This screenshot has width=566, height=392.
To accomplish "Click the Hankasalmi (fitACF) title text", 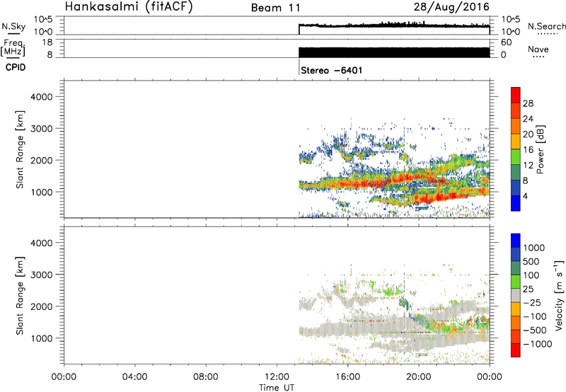I will point(129,7).
